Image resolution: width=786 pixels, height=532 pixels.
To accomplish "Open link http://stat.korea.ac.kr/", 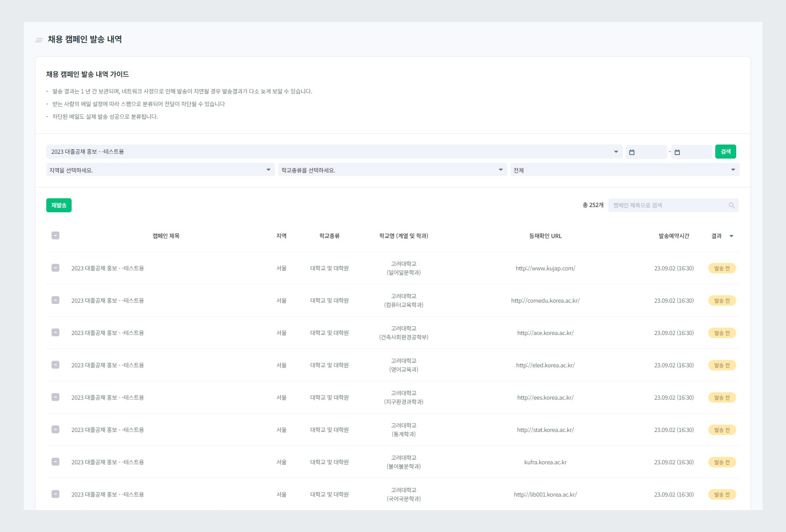I will coord(545,430).
